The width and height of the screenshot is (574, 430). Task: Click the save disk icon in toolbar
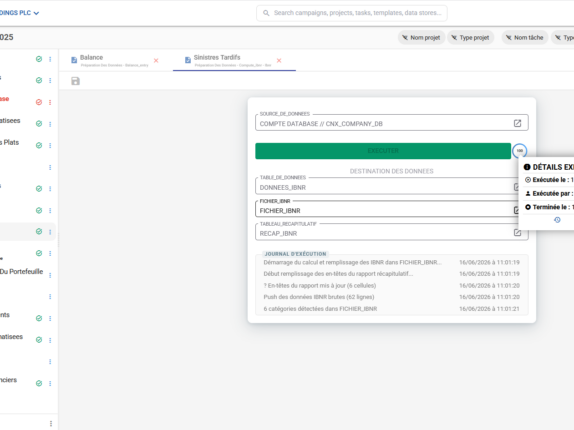tap(75, 81)
